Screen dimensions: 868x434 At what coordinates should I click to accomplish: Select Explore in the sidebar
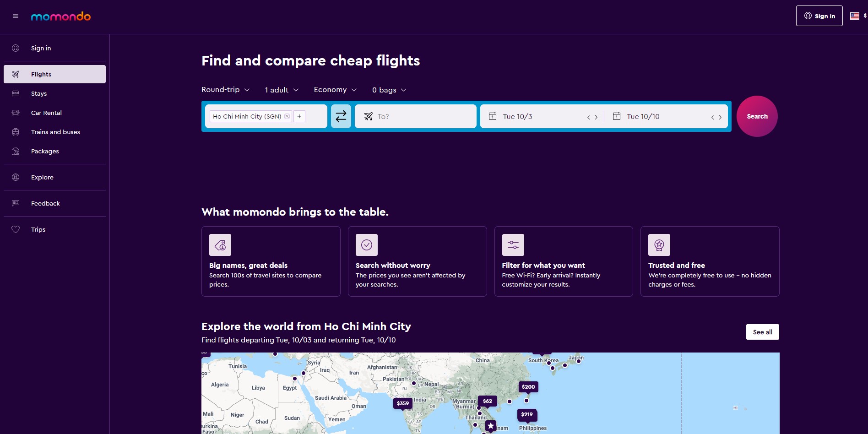pyautogui.click(x=54, y=177)
